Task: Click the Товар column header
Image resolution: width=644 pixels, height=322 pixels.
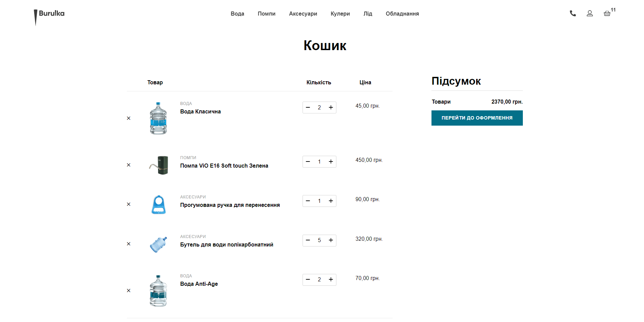Action: click(155, 82)
